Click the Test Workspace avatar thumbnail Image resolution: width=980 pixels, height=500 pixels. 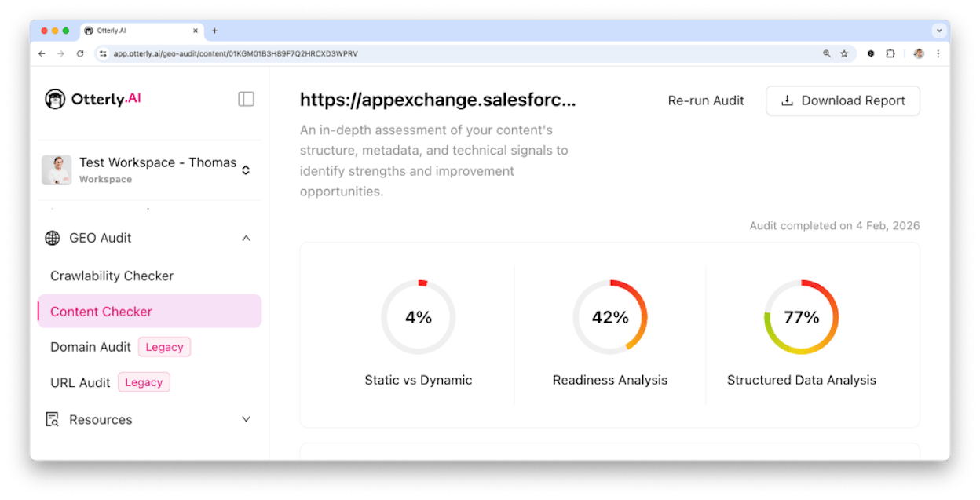[57, 170]
